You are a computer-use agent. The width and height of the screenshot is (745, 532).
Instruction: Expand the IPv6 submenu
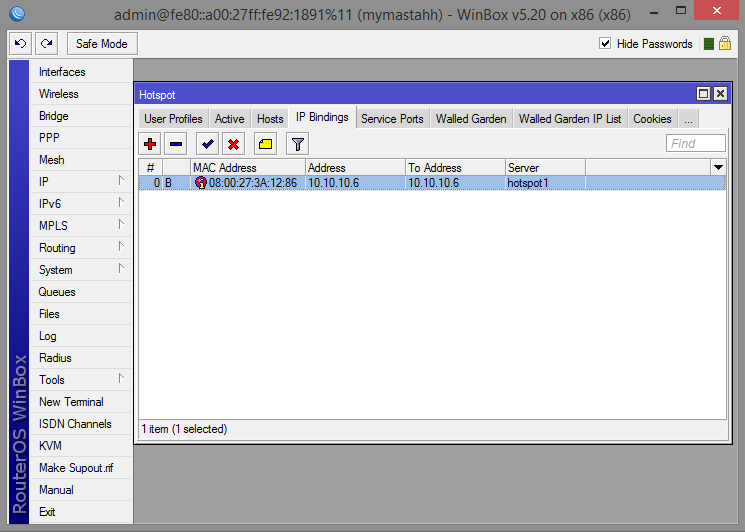(81, 204)
